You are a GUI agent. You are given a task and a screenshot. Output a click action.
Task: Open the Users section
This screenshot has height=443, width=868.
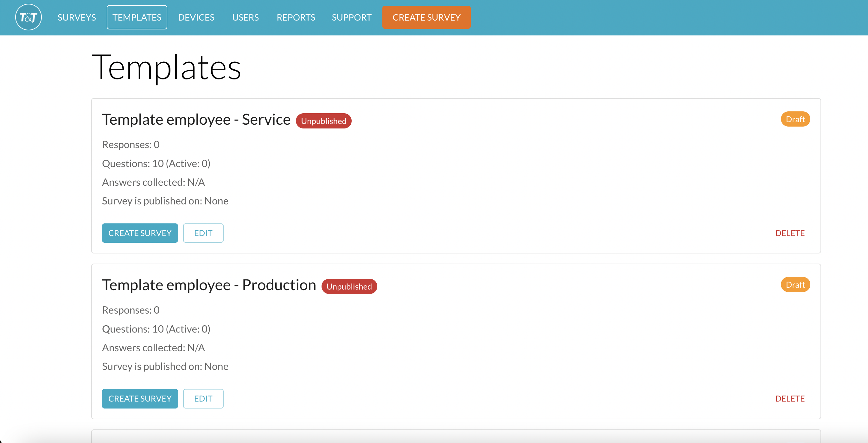pyautogui.click(x=245, y=17)
